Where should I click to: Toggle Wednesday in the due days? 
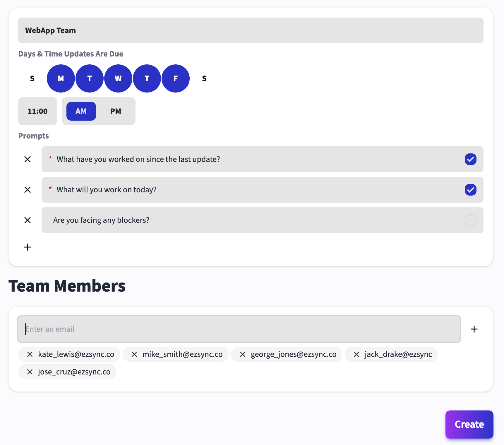pos(118,78)
